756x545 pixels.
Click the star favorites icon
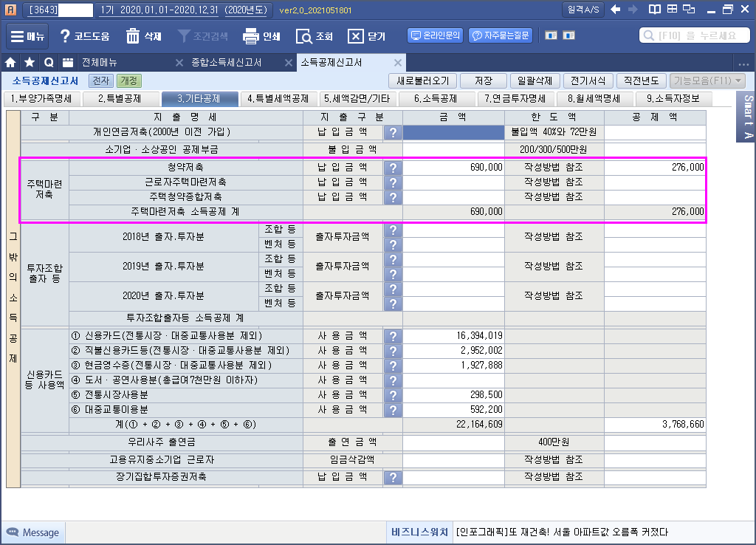[30, 62]
